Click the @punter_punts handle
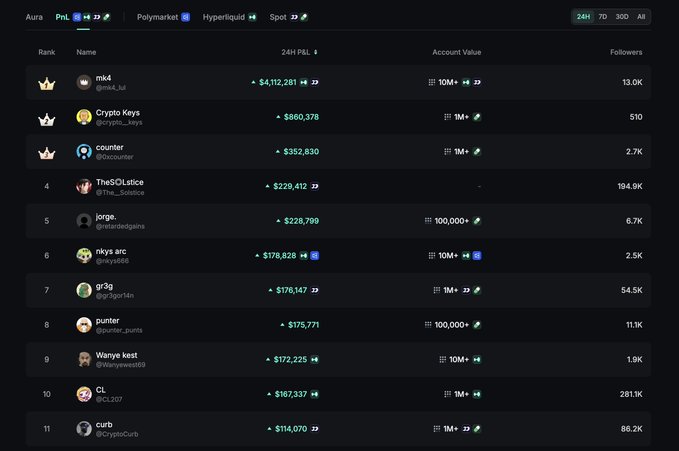Viewport: 679px width, 451px height. point(119,330)
